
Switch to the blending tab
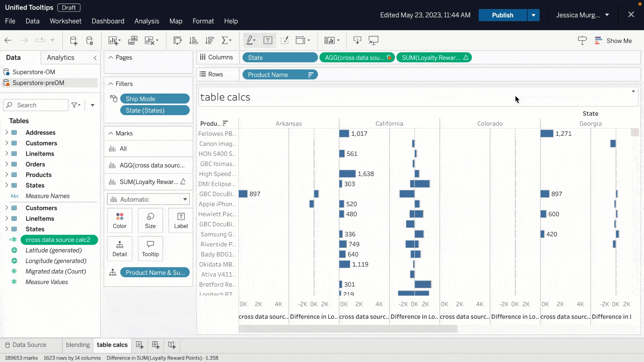click(x=78, y=344)
